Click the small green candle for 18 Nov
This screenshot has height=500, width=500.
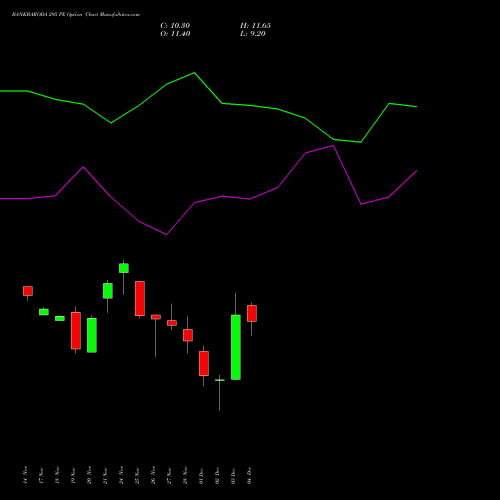pos(60,318)
